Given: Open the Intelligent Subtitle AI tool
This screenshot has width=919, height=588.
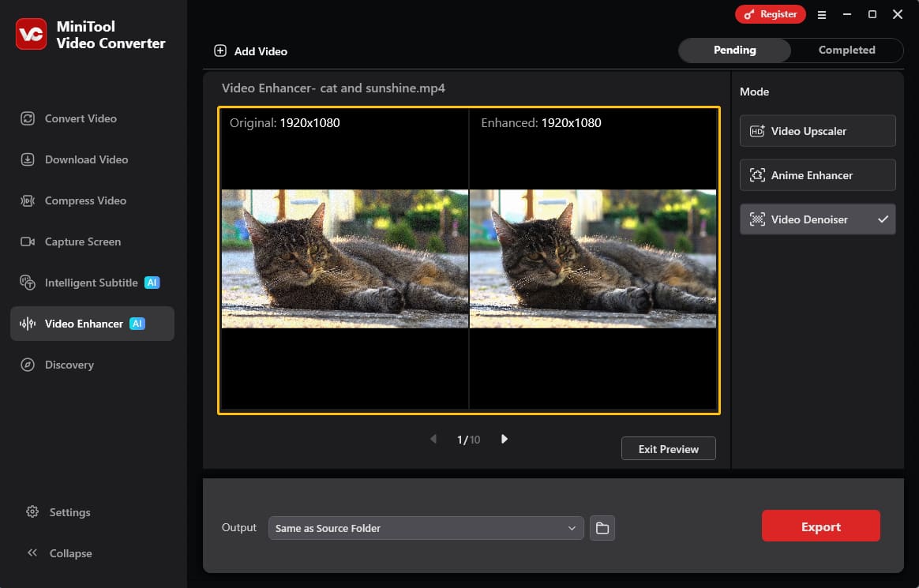Looking at the screenshot, I should coord(89,283).
